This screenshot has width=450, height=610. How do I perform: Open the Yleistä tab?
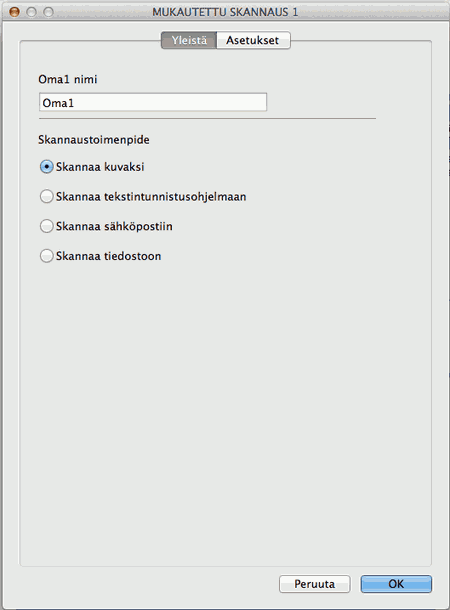[x=189, y=40]
